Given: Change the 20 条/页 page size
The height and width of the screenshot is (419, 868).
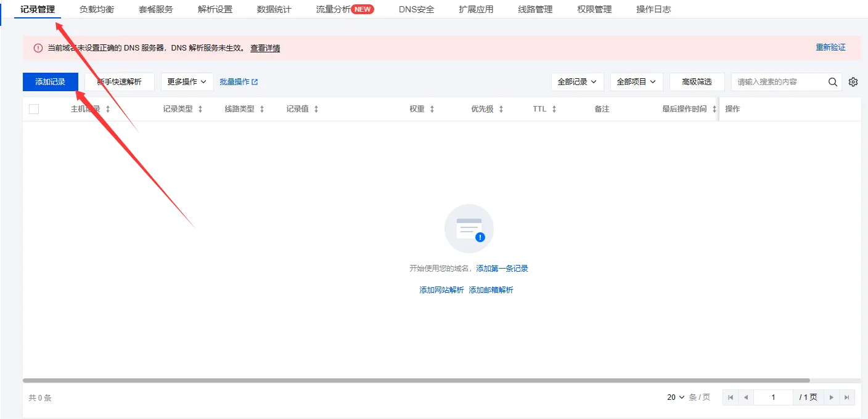Looking at the screenshot, I should [676, 397].
